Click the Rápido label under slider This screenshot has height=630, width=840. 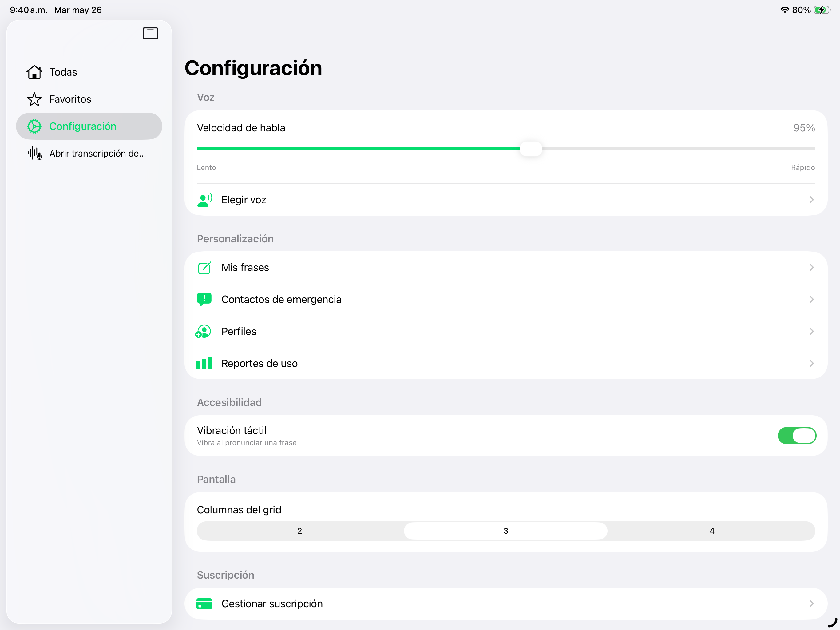tap(803, 168)
